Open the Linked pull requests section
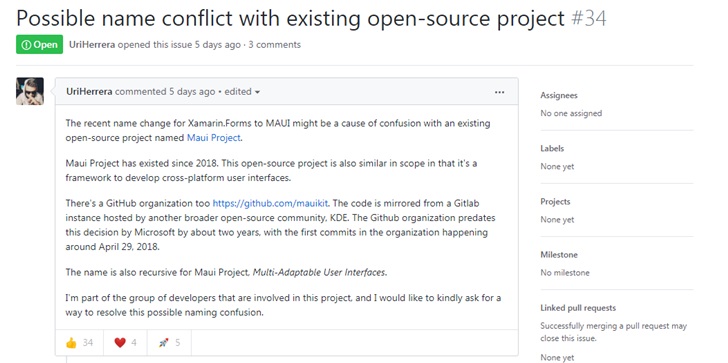 coord(578,308)
